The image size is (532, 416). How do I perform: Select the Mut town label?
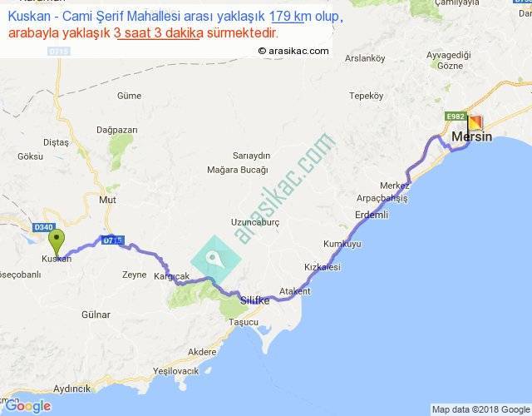[x=107, y=200]
